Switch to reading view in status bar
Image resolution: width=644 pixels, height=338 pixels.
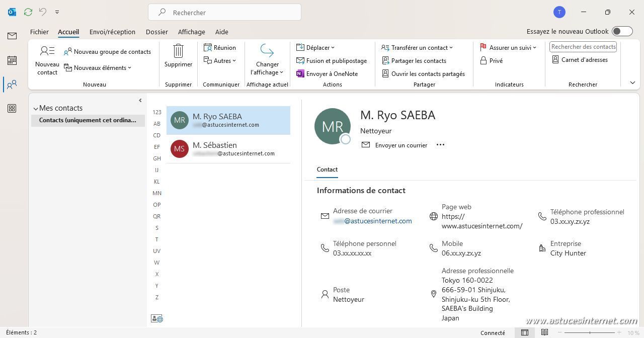(x=544, y=332)
